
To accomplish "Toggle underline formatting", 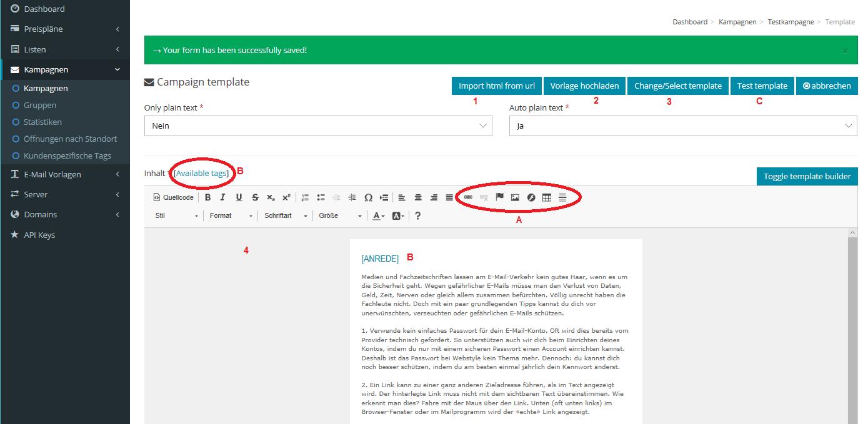I will pos(239,197).
